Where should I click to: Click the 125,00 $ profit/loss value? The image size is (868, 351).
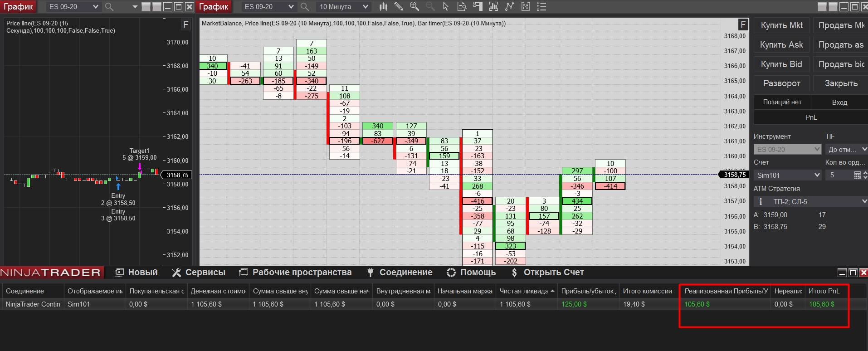(574, 304)
